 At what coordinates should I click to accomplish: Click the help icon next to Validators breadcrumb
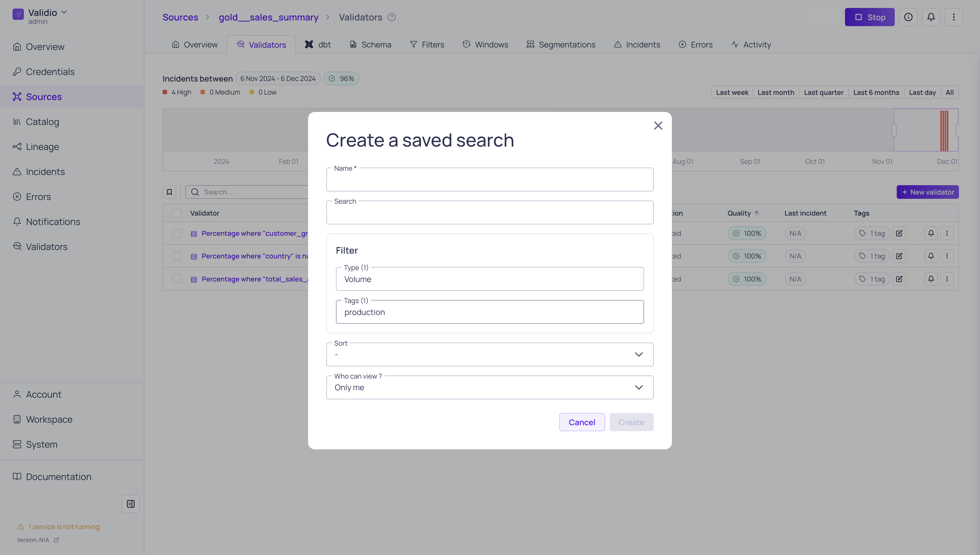(x=391, y=17)
